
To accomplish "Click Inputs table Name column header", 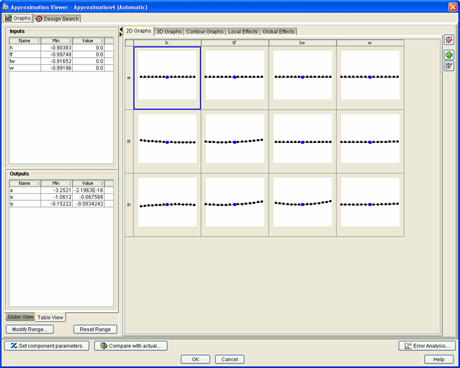I will (x=25, y=41).
